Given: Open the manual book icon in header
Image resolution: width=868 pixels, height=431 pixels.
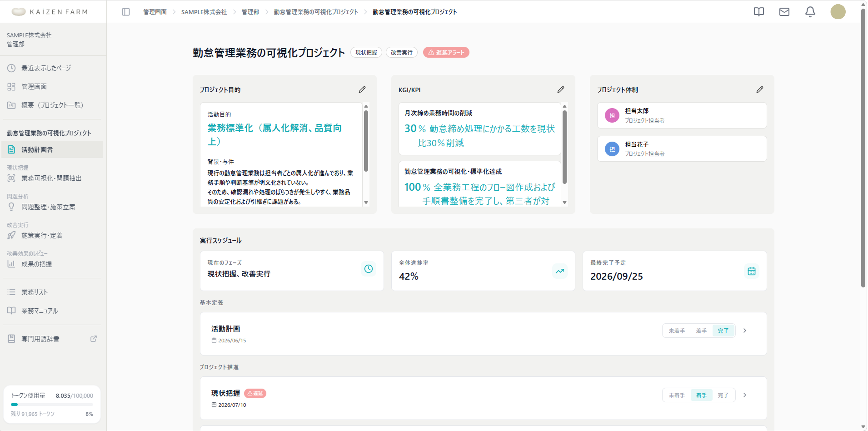Looking at the screenshot, I should [x=759, y=12].
